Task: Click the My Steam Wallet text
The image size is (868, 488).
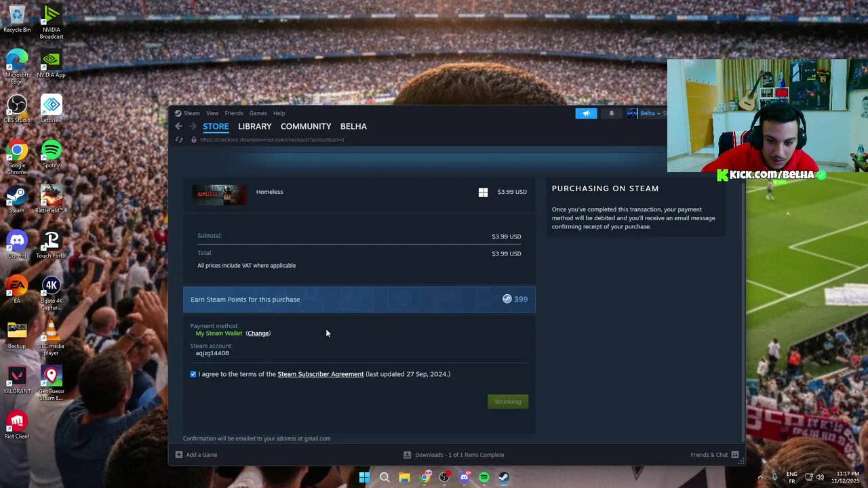Action: 218,333
